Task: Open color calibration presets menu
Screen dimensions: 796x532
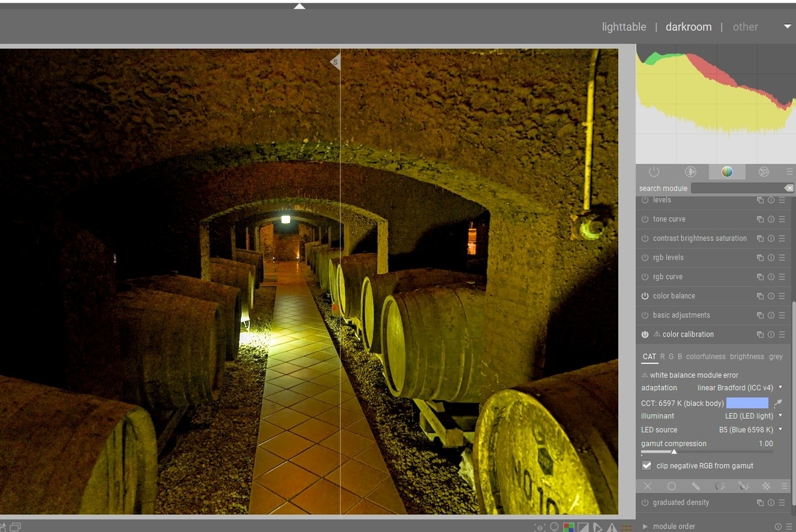Action: [782, 334]
